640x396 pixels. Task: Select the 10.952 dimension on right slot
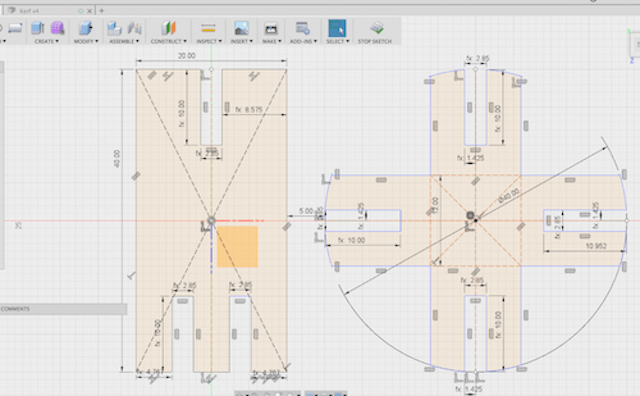596,246
